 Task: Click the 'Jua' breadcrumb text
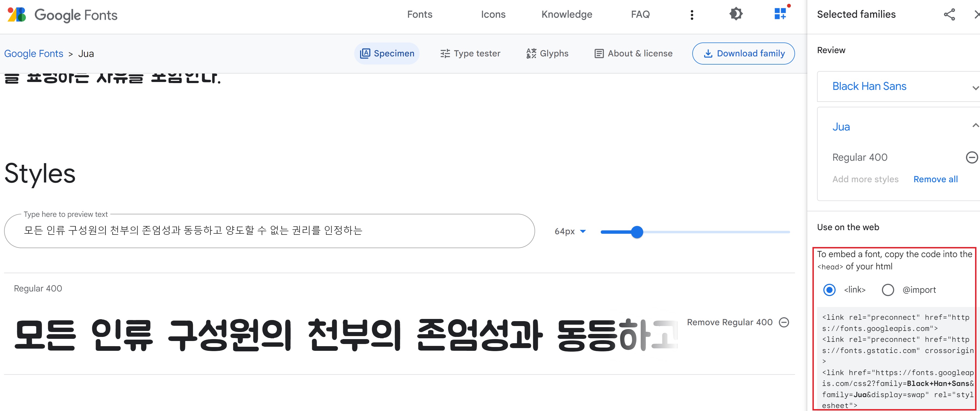pos(86,54)
